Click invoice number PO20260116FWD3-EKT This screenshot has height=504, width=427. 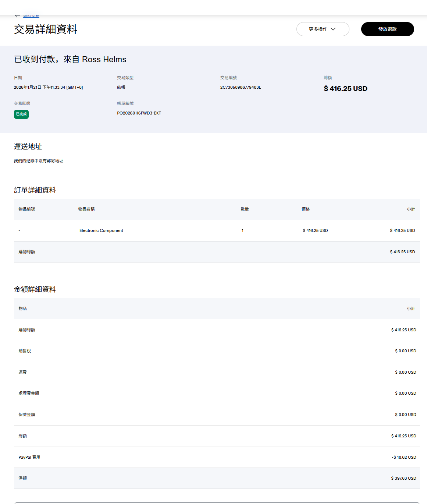(x=139, y=113)
